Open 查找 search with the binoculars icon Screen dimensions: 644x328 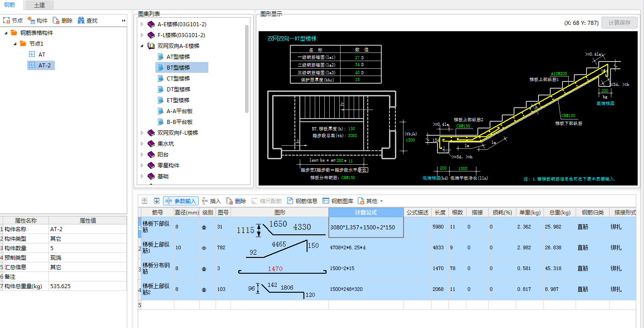click(x=87, y=21)
